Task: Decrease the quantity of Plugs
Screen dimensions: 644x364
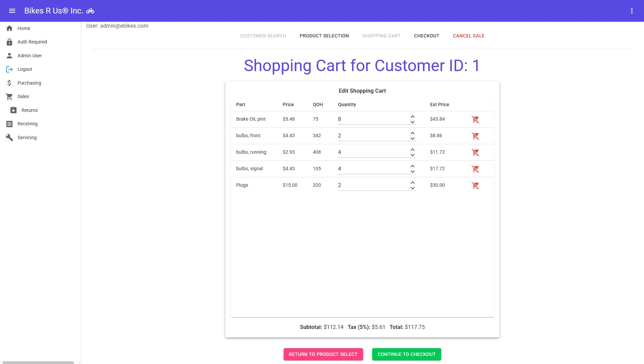Action: point(412,188)
